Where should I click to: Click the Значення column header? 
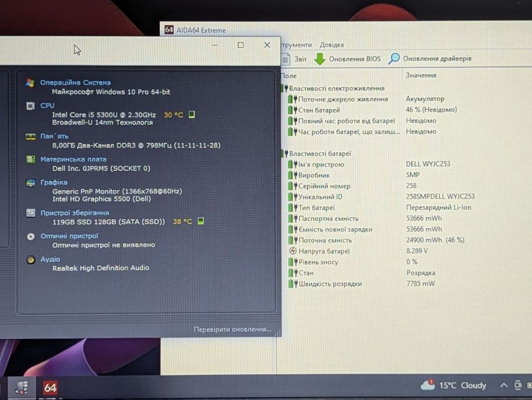tap(421, 75)
